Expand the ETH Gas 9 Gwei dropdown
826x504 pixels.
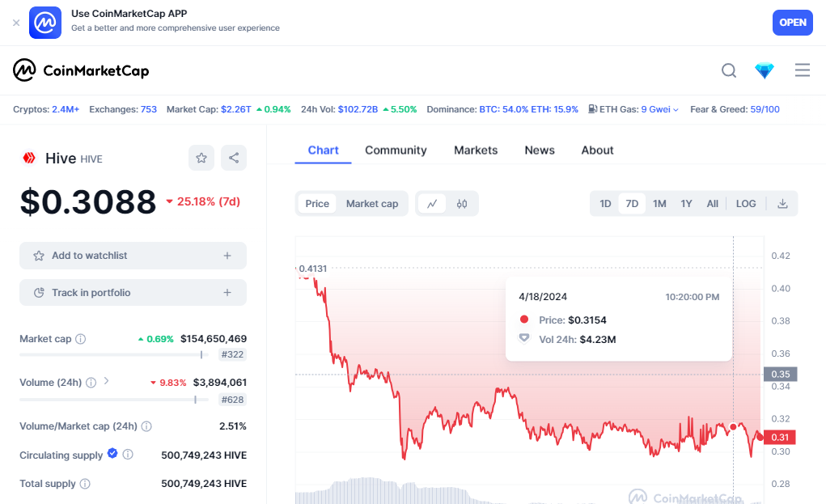click(659, 109)
